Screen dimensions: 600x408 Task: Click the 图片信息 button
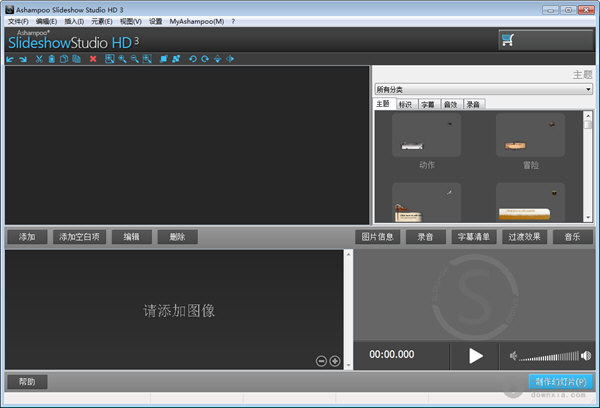pos(378,237)
